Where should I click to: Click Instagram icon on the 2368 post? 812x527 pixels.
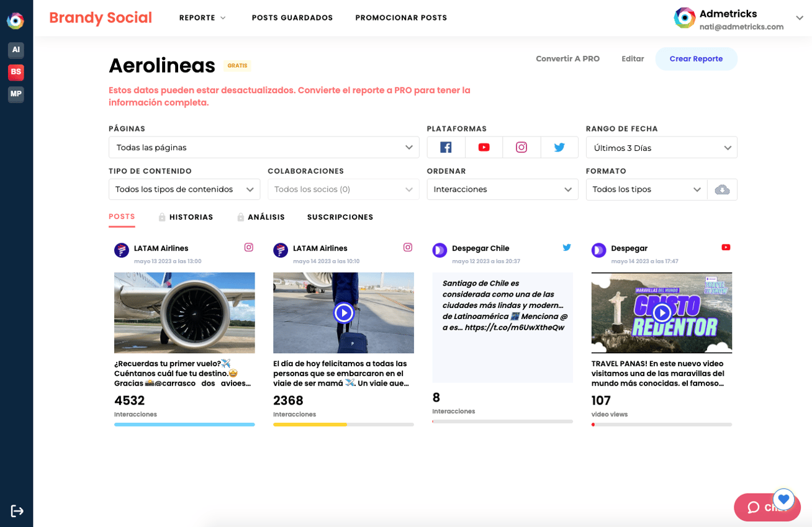408,247
